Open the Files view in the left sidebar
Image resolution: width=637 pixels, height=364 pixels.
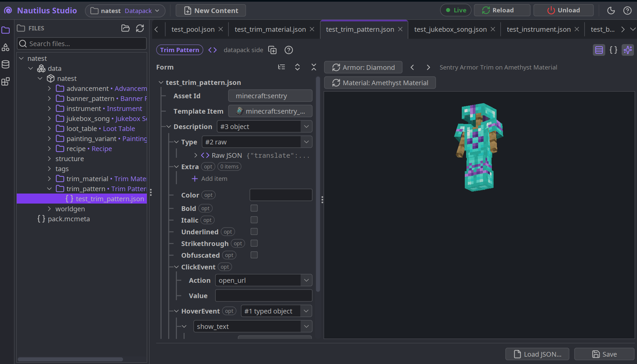6,30
